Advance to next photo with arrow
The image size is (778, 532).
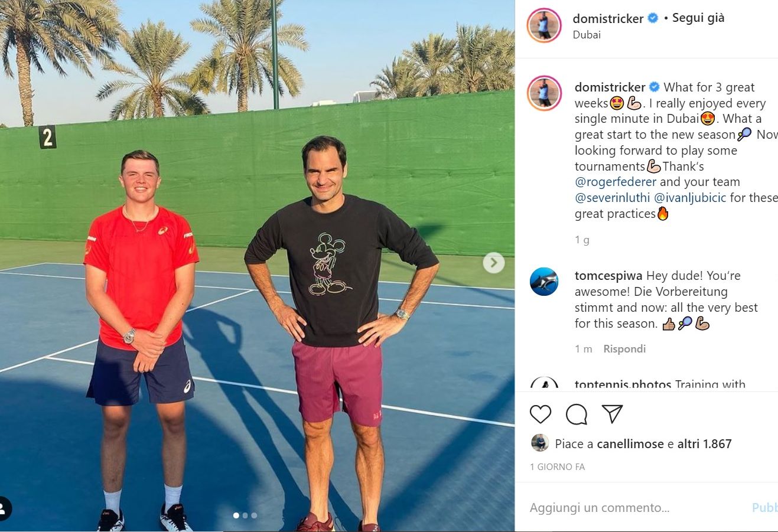[x=493, y=263]
